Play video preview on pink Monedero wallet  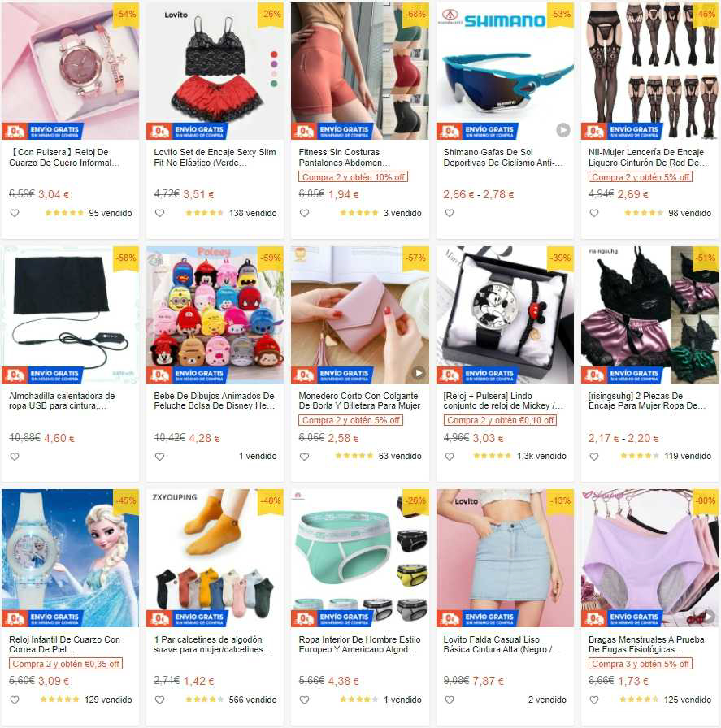(x=418, y=373)
